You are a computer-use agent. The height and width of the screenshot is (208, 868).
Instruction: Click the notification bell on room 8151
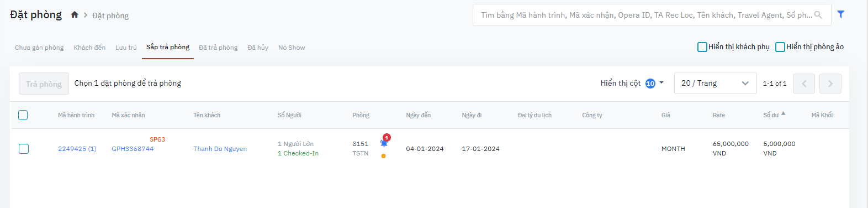point(384,142)
